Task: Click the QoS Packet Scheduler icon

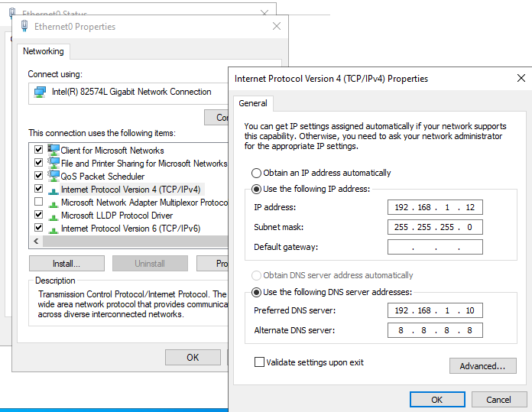Action: [54, 176]
